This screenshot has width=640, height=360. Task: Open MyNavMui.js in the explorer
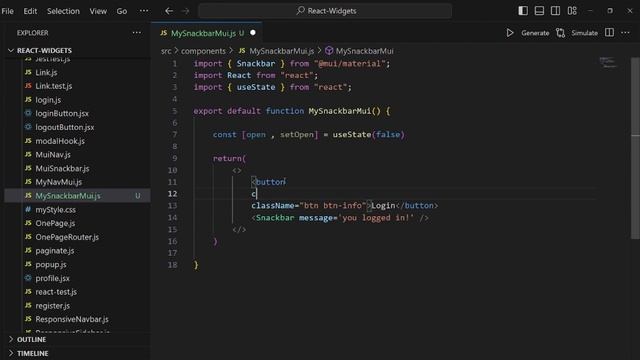tap(58, 182)
